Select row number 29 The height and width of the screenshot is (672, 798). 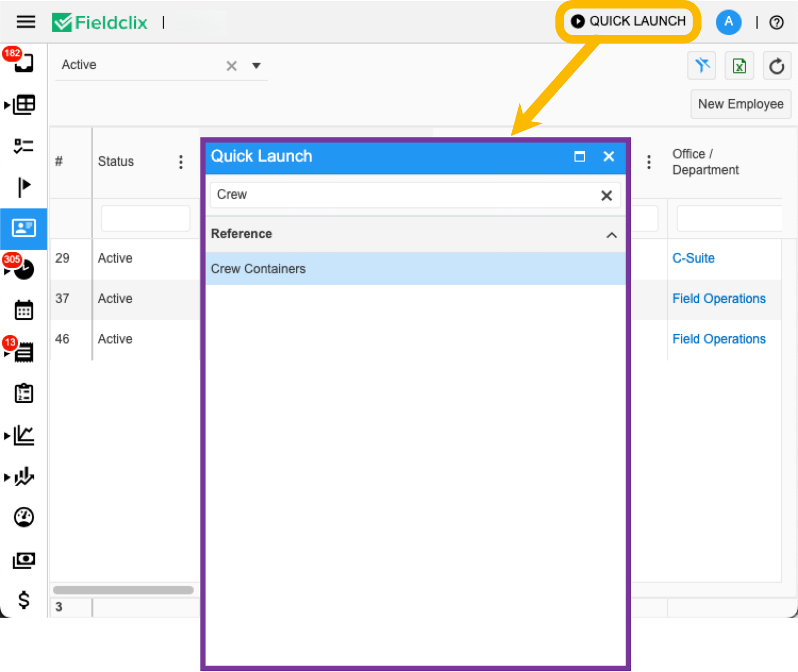[x=62, y=258]
